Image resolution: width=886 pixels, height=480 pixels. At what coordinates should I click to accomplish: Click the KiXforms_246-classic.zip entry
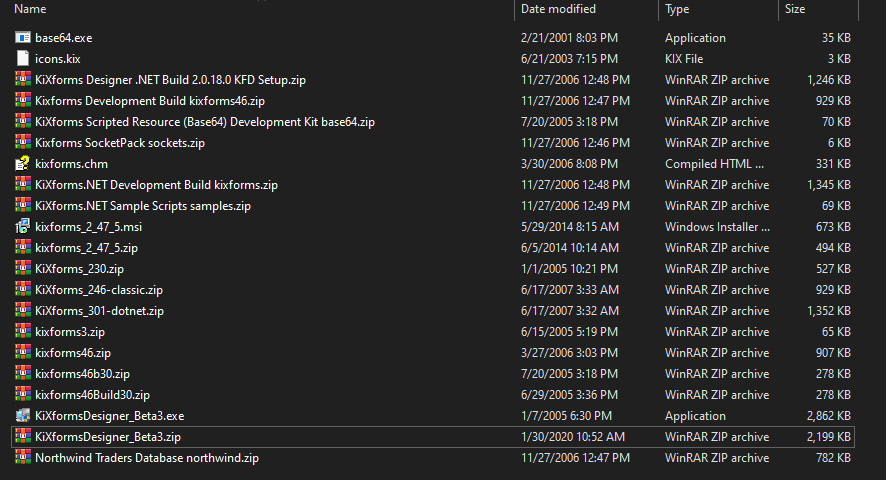pos(98,290)
